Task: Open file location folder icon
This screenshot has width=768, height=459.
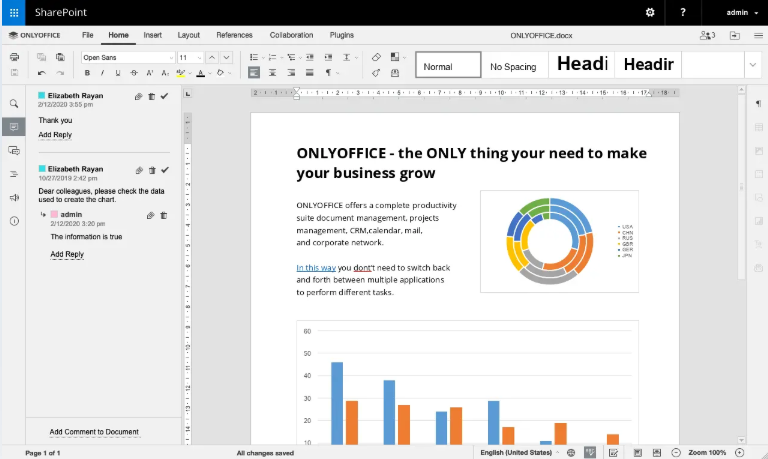Action: 735,35
